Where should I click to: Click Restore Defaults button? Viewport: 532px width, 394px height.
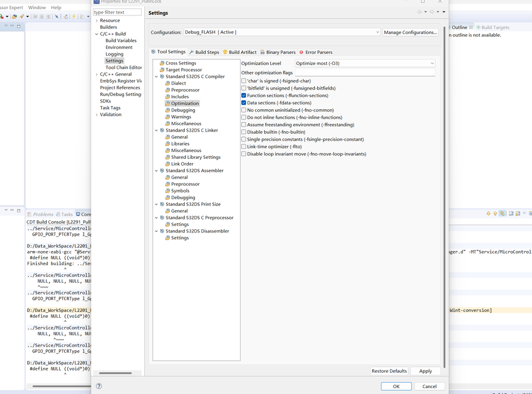(389, 371)
